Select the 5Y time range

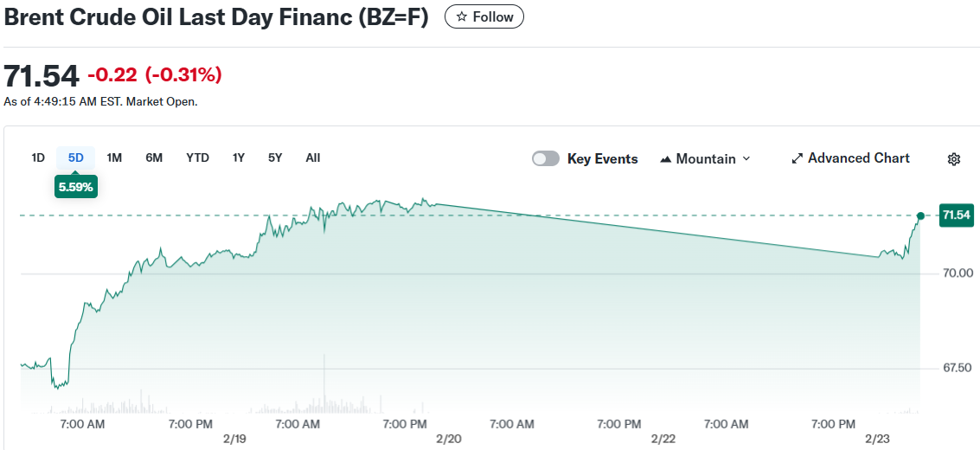pos(275,157)
